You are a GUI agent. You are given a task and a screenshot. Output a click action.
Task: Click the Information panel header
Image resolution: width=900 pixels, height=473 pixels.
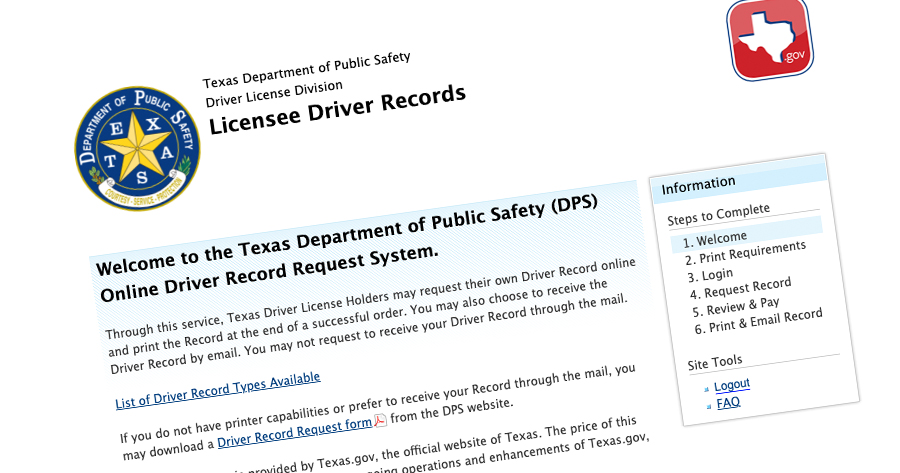pos(739,179)
